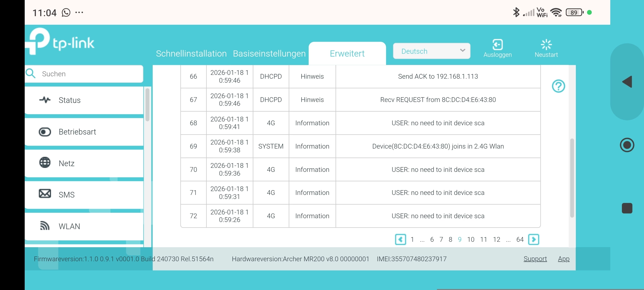Click the sidebar menu scrollbar

(147, 105)
